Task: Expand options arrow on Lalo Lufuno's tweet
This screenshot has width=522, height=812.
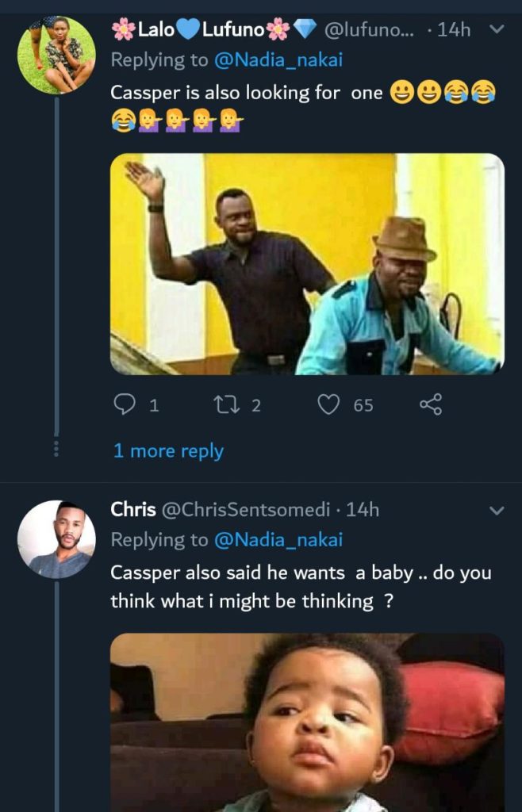Action: click(x=497, y=30)
